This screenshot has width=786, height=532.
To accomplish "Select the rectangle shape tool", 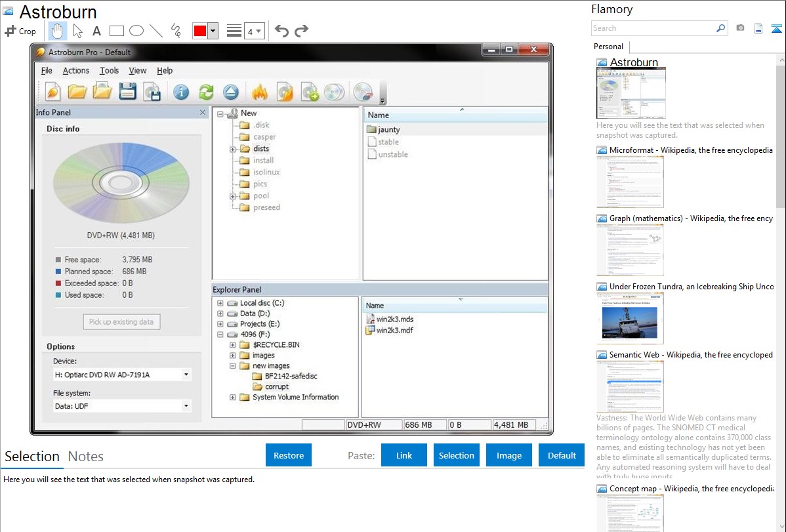I will pyautogui.click(x=116, y=31).
